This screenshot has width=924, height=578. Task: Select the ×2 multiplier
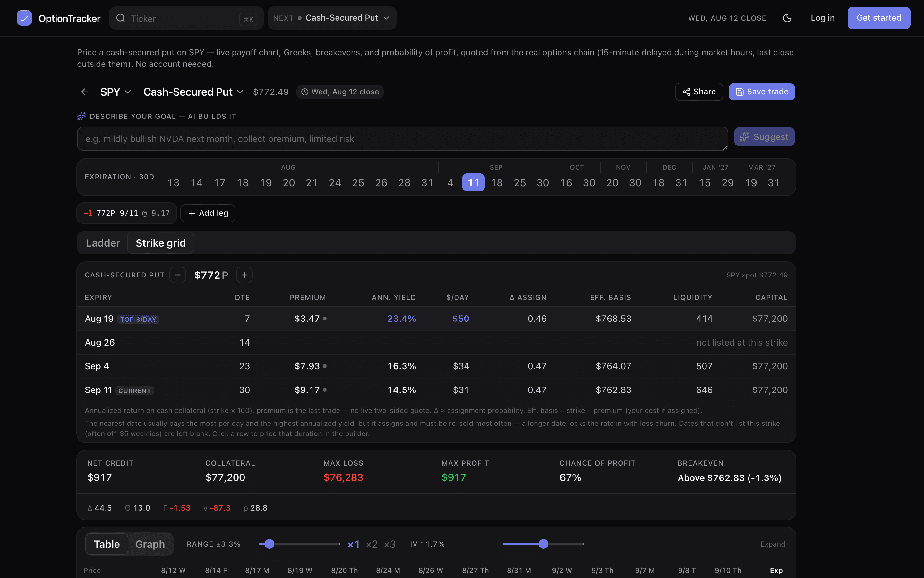pos(372,544)
